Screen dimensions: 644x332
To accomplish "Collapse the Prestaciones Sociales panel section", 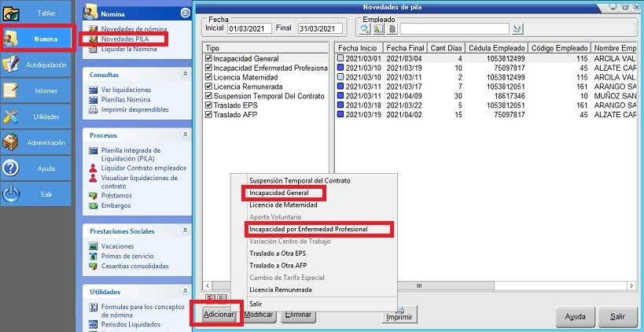I will tap(185, 230).
